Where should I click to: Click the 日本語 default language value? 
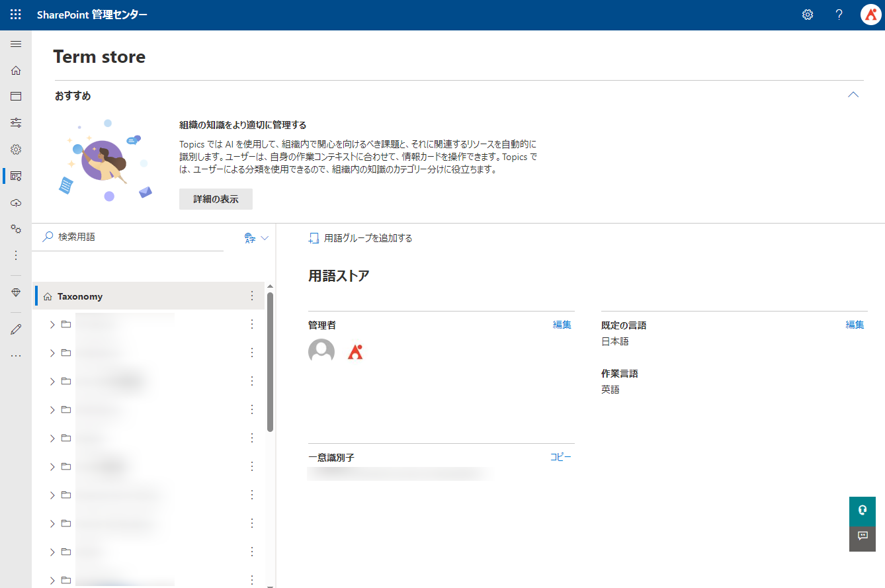[615, 341]
